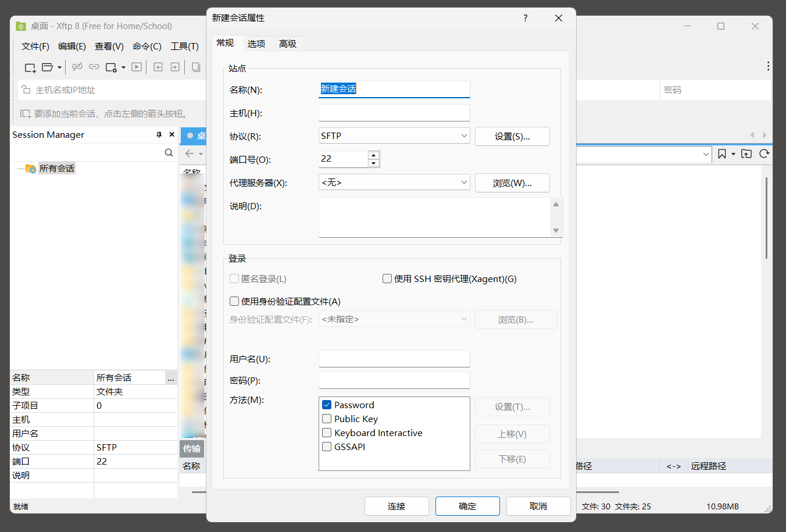Click the 主机(H) input field
Image resolution: width=786 pixels, height=532 pixels.
coord(394,113)
